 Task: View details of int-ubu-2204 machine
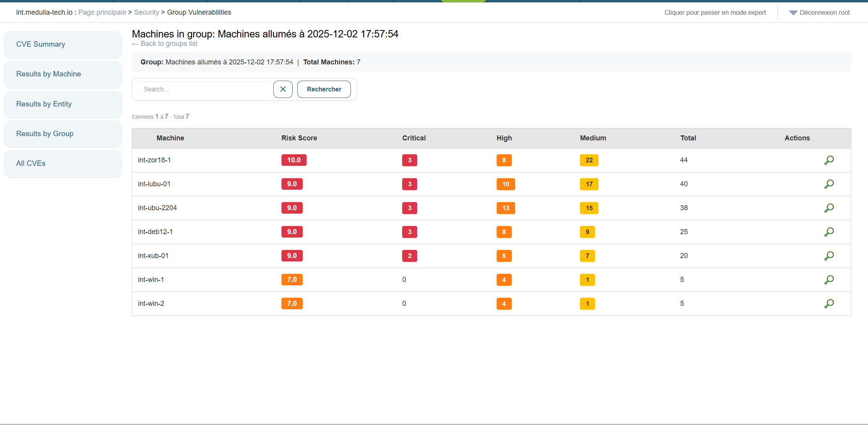pos(829,208)
